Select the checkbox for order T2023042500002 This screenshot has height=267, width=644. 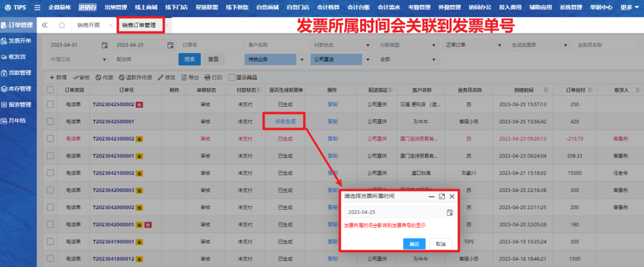pos(51,104)
